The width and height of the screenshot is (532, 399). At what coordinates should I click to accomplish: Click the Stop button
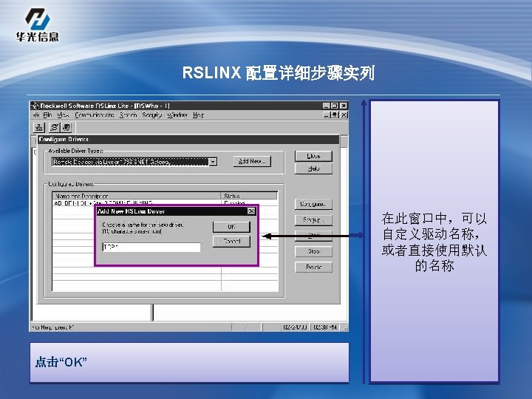click(x=313, y=251)
